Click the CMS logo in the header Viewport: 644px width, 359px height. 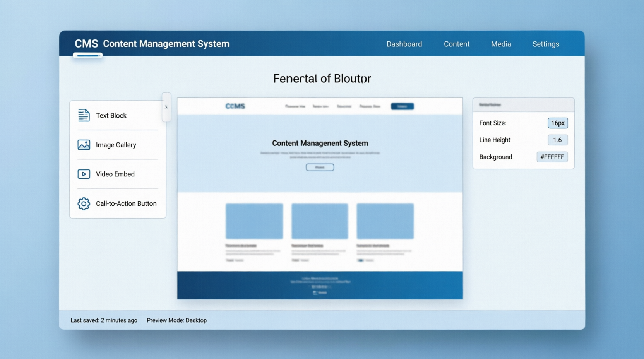coord(86,44)
